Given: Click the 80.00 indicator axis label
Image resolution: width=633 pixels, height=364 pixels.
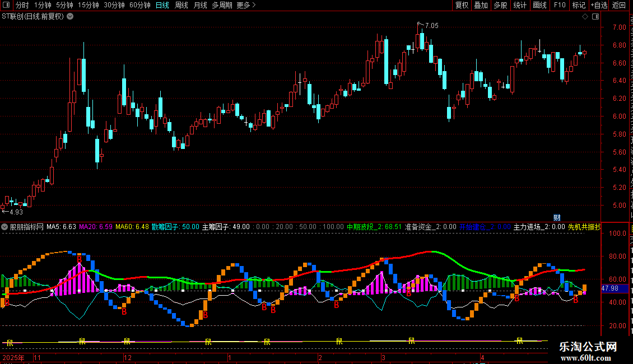Looking at the screenshot, I should click(618, 256).
